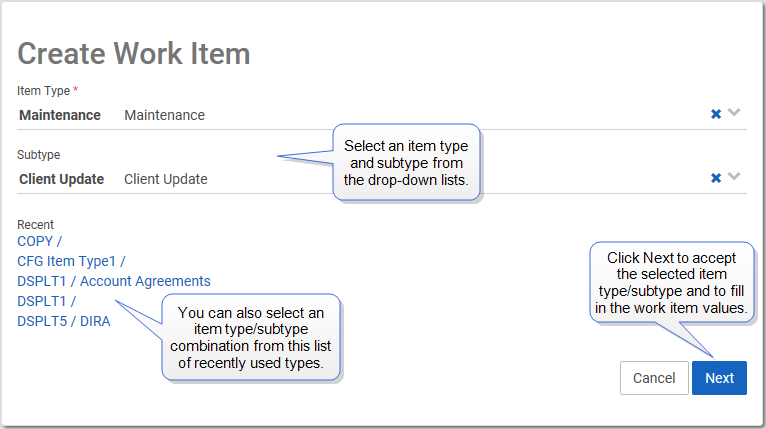Viewport: 766px width, 429px height.
Task: Select the DSPLT5 / DIRA recent combination
Action: click(x=64, y=321)
